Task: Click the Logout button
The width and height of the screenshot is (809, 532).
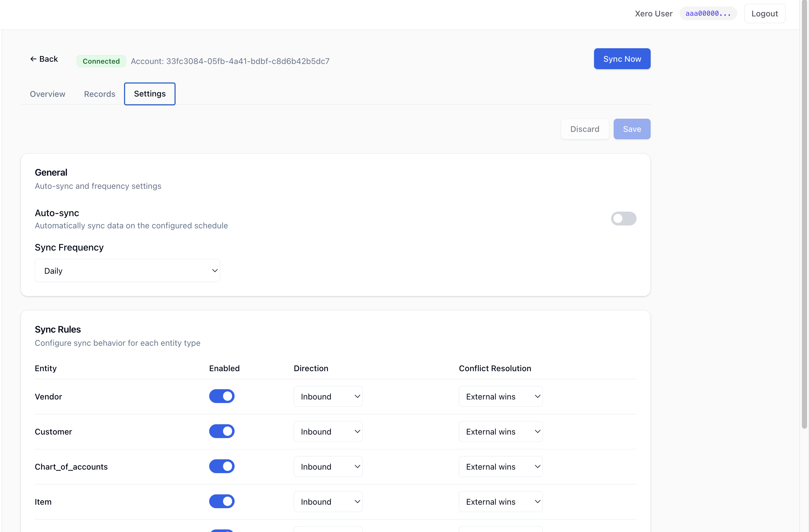Action: click(x=764, y=14)
